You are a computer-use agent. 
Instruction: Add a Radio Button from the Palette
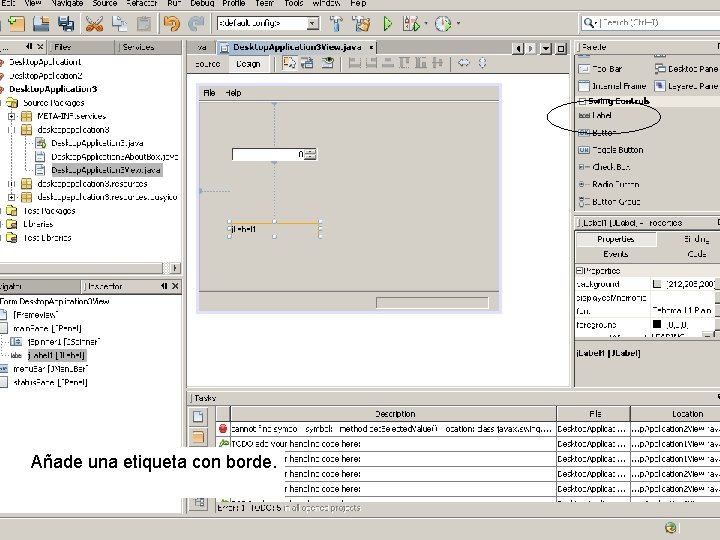click(x=615, y=184)
